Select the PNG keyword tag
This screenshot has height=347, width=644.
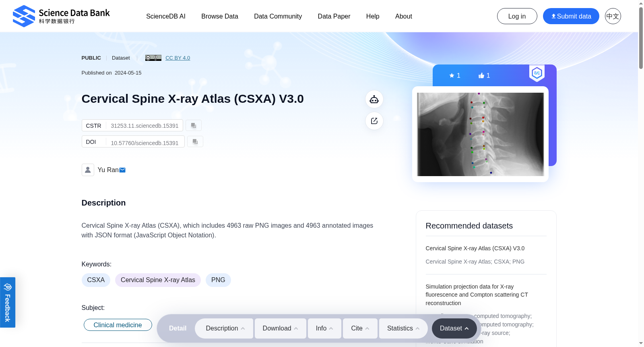[218, 280]
